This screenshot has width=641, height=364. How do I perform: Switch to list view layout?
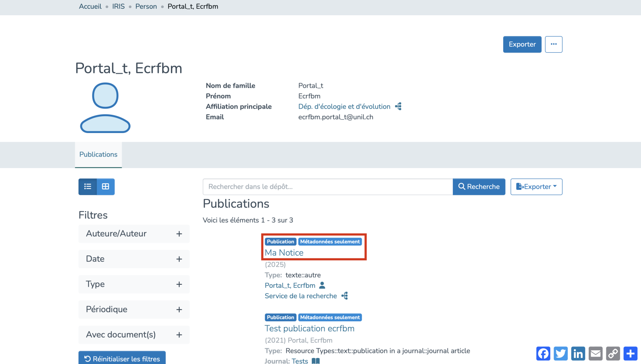point(88,187)
